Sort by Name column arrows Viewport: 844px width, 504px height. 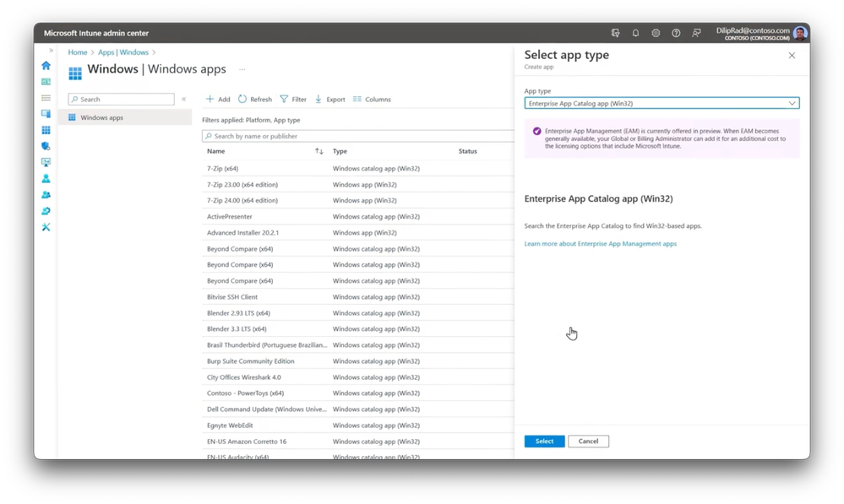pyautogui.click(x=319, y=151)
